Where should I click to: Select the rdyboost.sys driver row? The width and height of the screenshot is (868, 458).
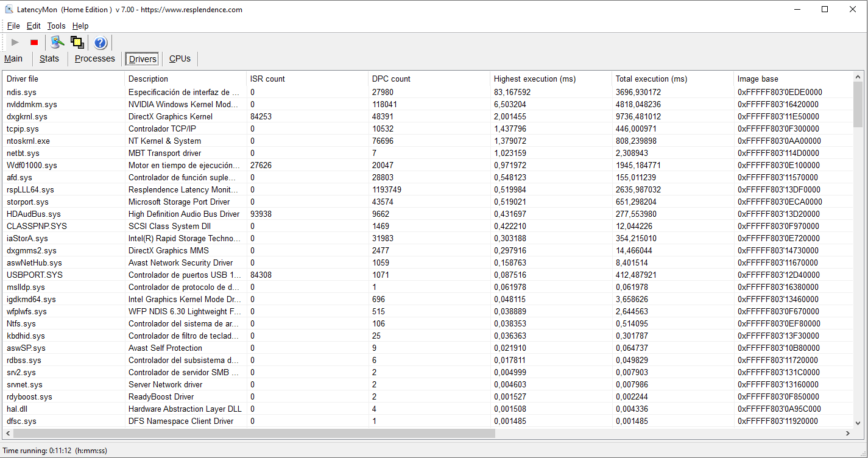[428, 396]
